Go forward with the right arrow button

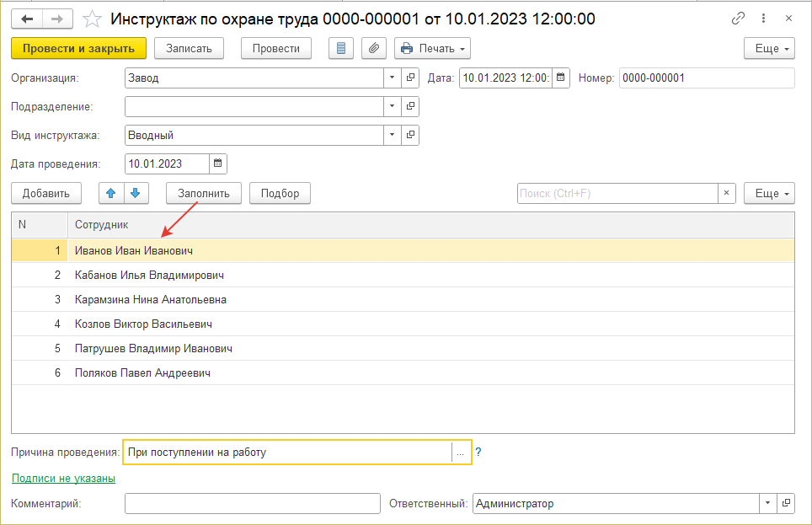[x=57, y=19]
